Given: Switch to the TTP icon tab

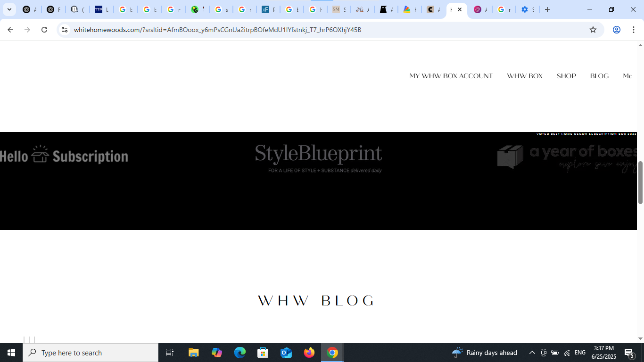Looking at the screenshot, I should 101,9.
